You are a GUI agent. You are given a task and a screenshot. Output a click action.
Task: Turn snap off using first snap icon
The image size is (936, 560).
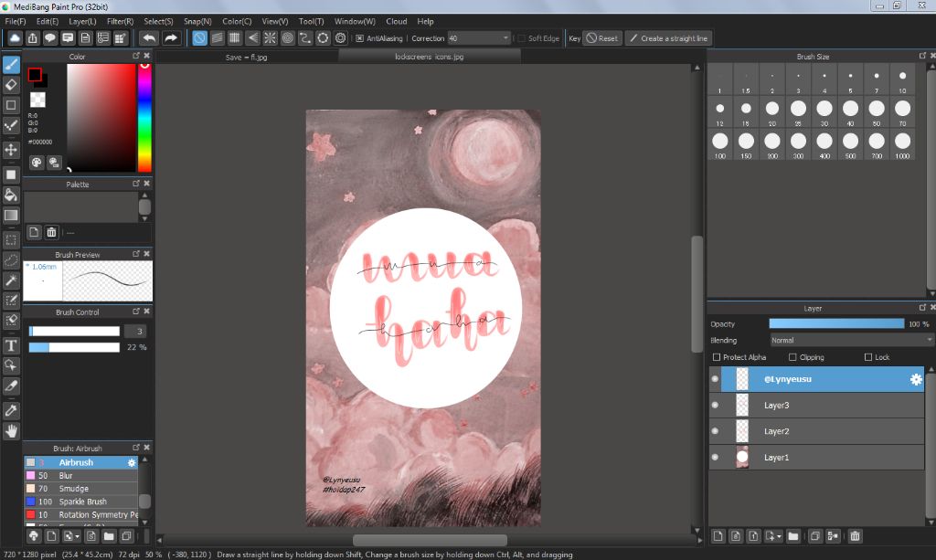pos(199,38)
